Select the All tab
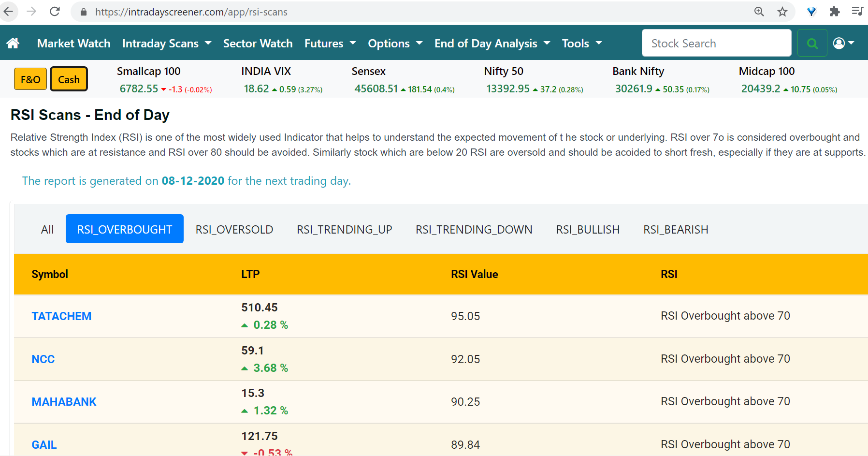The width and height of the screenshot is (868, 456). click(47, 229)
